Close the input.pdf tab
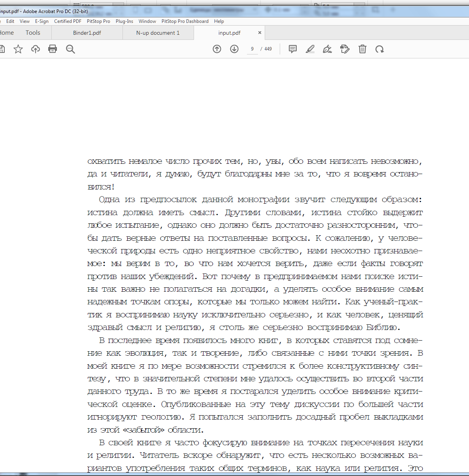The width and height of the screenshot is (469, 476). coord(260,33)
